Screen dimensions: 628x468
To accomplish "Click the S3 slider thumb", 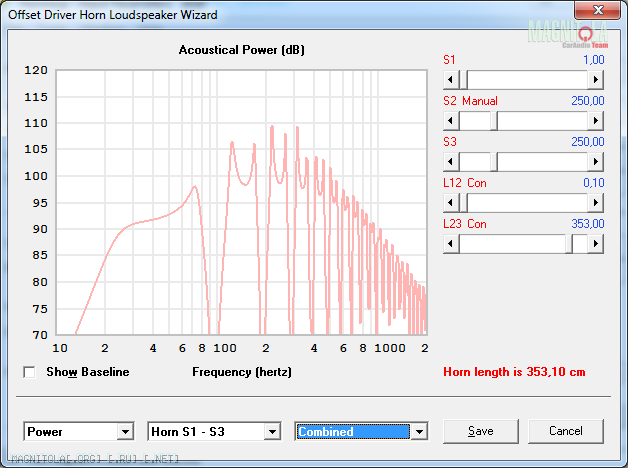I will pyautogui.click(x=494, y=161).
